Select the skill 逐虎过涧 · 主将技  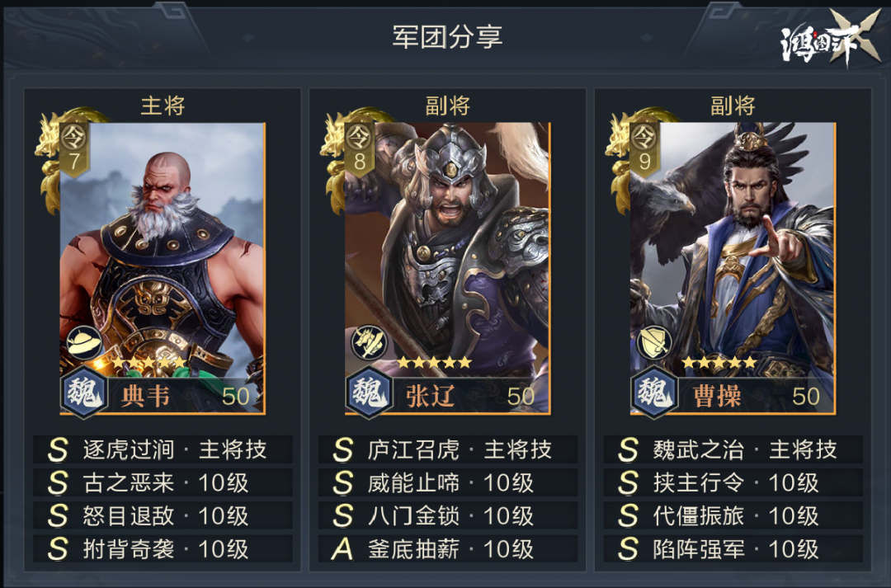pos(163,449)
